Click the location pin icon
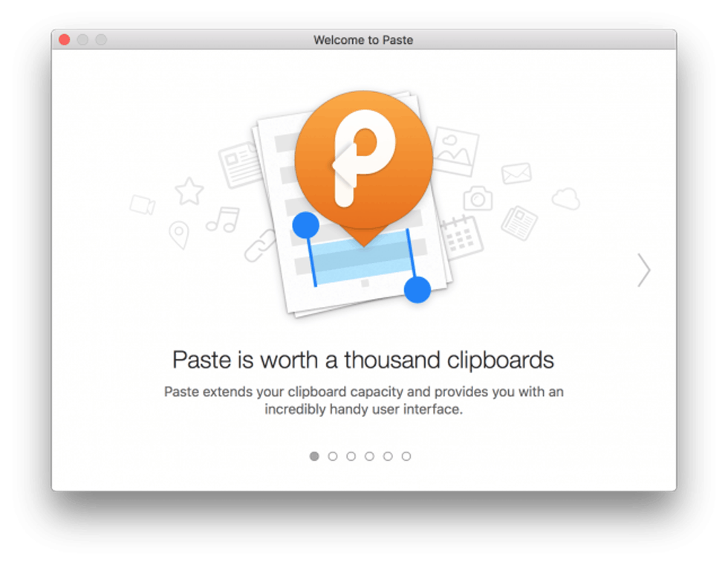The height and width of the screenshot is (565, 728). coord(179,235)
